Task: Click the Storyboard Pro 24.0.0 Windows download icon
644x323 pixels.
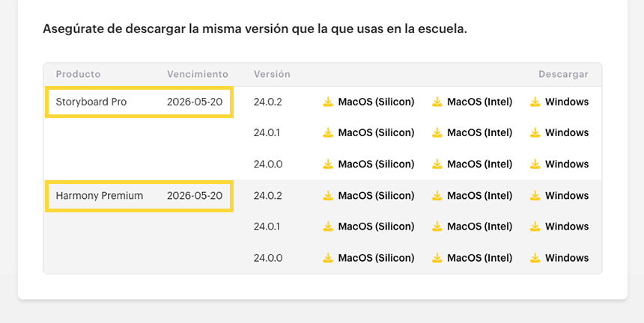Action: [535, 164]
